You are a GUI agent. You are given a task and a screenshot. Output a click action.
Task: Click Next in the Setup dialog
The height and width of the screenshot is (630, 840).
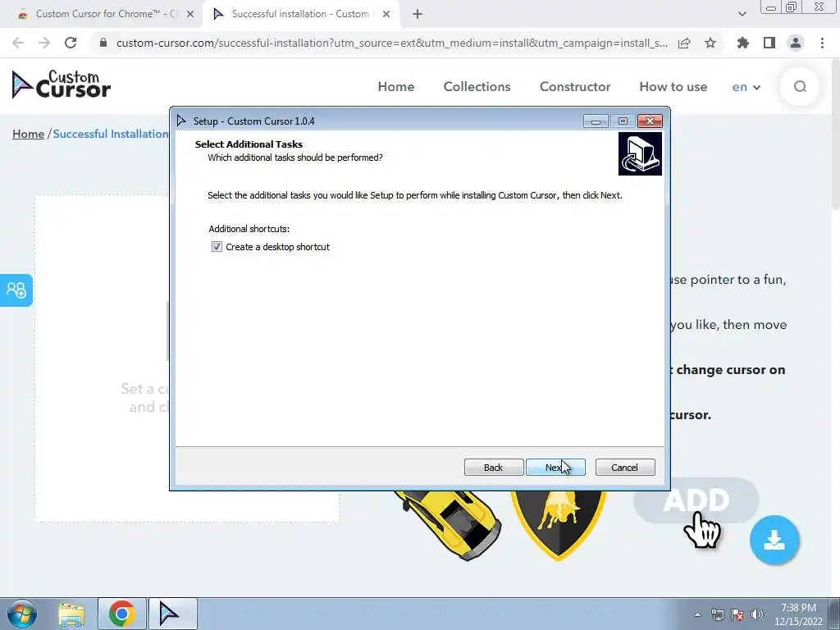click(x=555, y=467)
